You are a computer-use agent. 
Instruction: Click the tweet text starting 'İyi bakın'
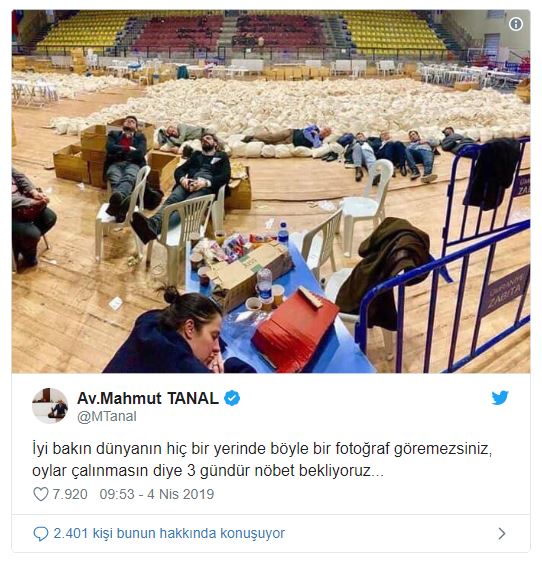tap(262, 460)
